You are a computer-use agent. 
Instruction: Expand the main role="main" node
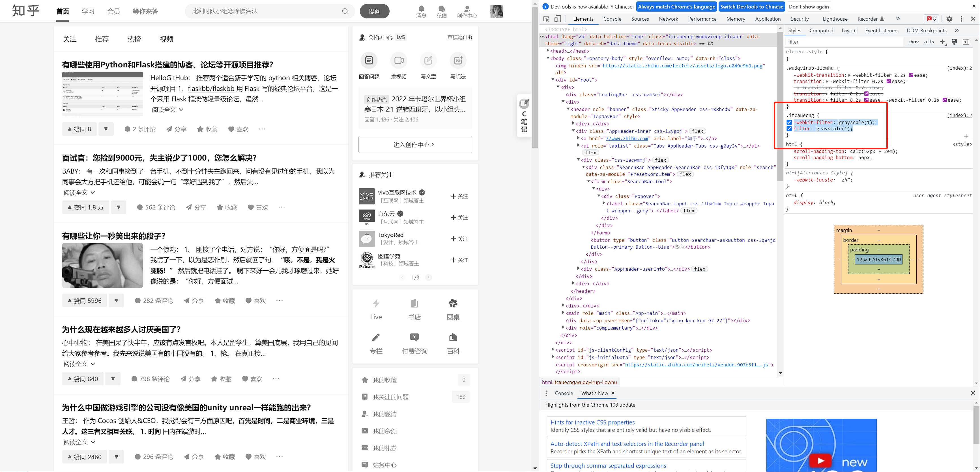tap(563, 313)
